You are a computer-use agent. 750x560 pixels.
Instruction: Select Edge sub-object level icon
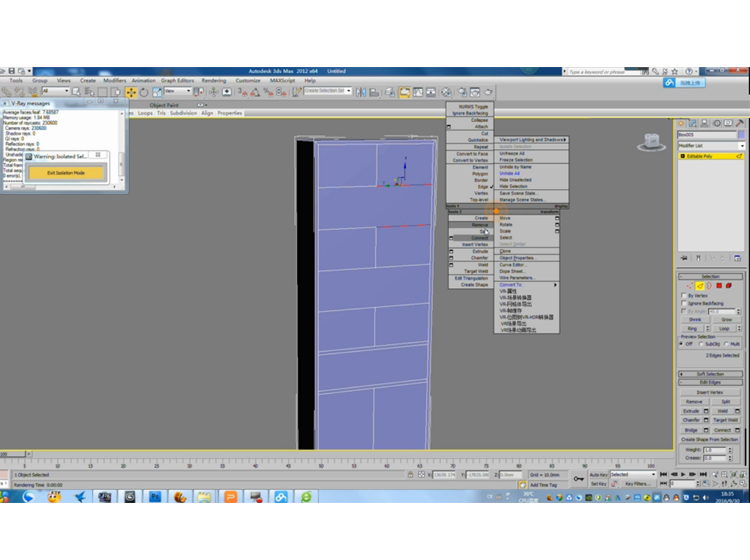[x=699, y=285]
